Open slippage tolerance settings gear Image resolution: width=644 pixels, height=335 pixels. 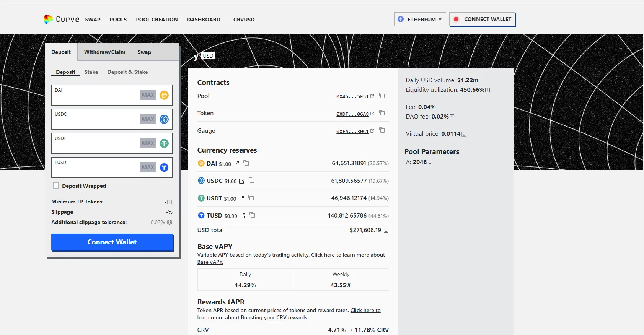tap(170, 222)
